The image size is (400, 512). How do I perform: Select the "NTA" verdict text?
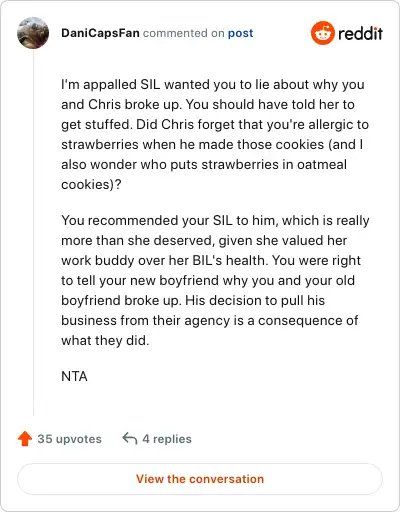click(74, 377)
